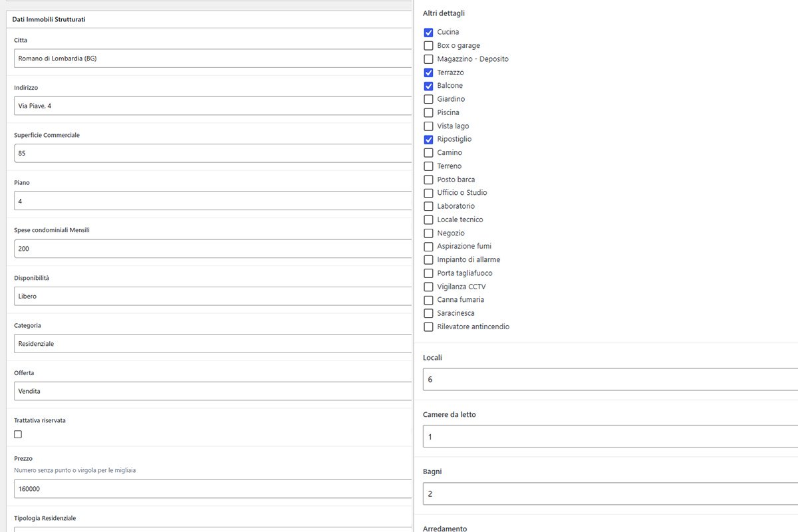Enable Vigilanza CCTV checkbox
This screenshot has height=532, width=798.
(x=428, y=287)
